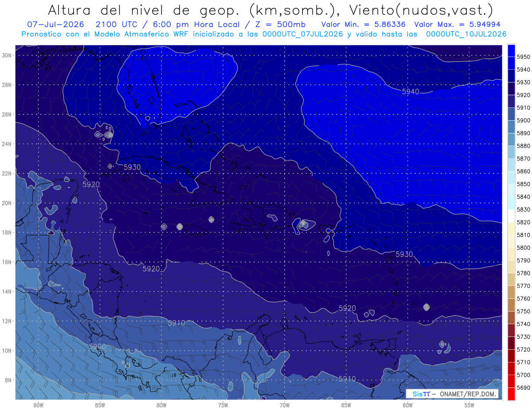
Task: Click the 5690 value on the color bar legend
Action: coord(524,388)
